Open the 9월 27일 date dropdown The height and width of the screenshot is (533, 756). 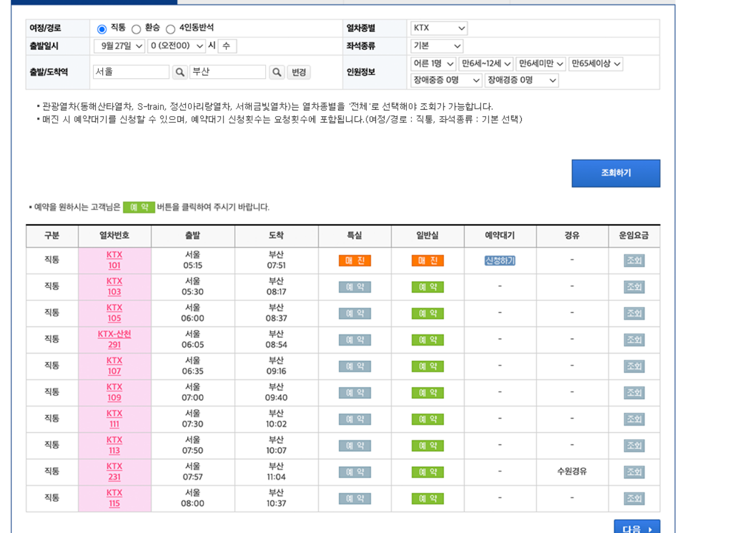(119, 46)
